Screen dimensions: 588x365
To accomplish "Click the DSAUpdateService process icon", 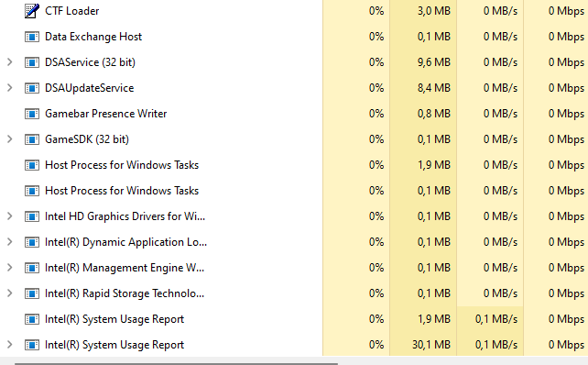I will (x=32, y=88).
